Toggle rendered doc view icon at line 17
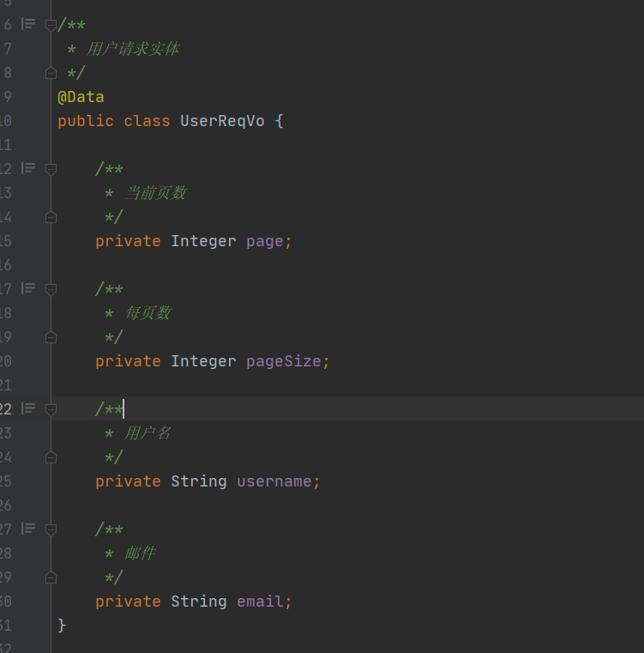The height and width of the screenshot is (653, 644). point(28,288)
